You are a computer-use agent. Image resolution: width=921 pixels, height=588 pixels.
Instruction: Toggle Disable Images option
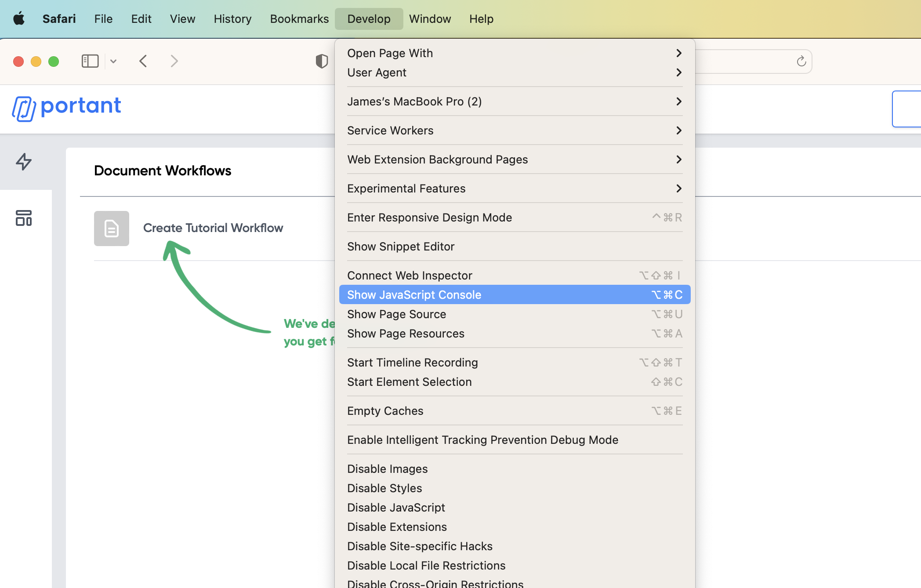coord(387,469)
